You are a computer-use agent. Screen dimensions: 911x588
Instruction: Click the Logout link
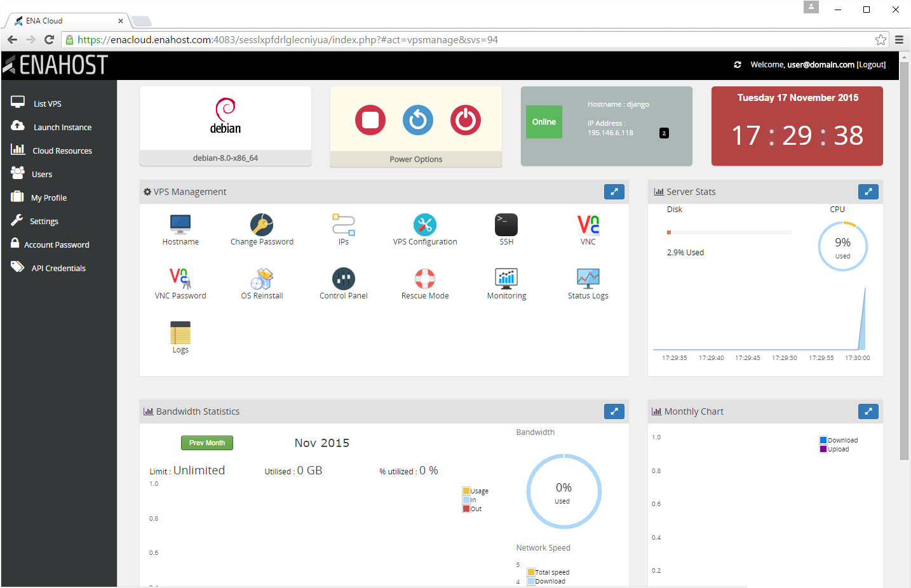pyautogui.click(x=871, y=65)
